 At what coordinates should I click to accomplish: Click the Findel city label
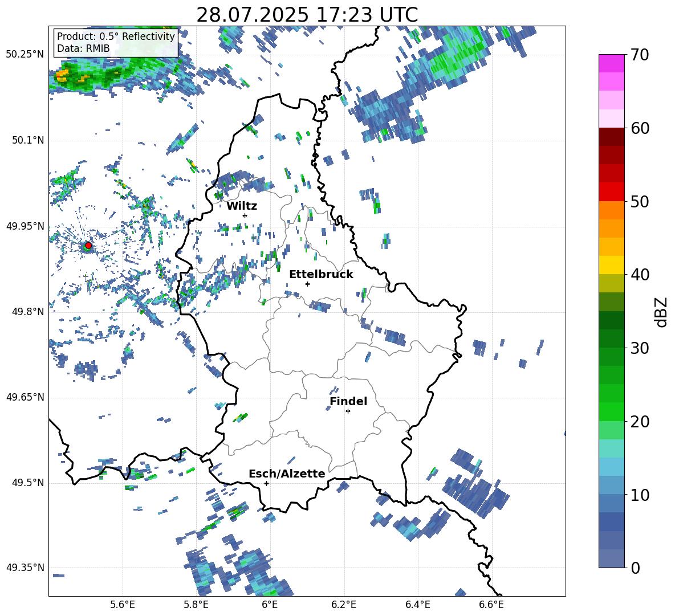pos(348,401)
